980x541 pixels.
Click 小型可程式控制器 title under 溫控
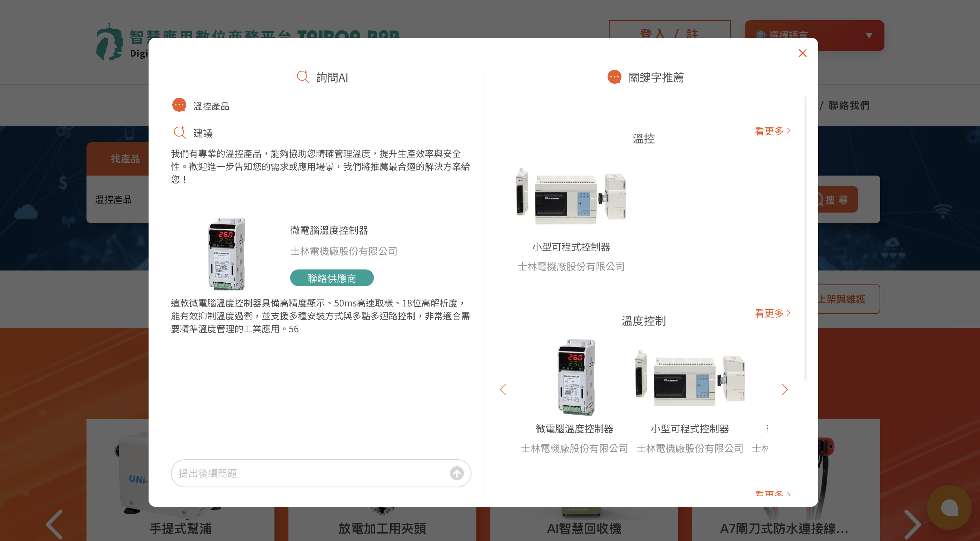[571, 247]
